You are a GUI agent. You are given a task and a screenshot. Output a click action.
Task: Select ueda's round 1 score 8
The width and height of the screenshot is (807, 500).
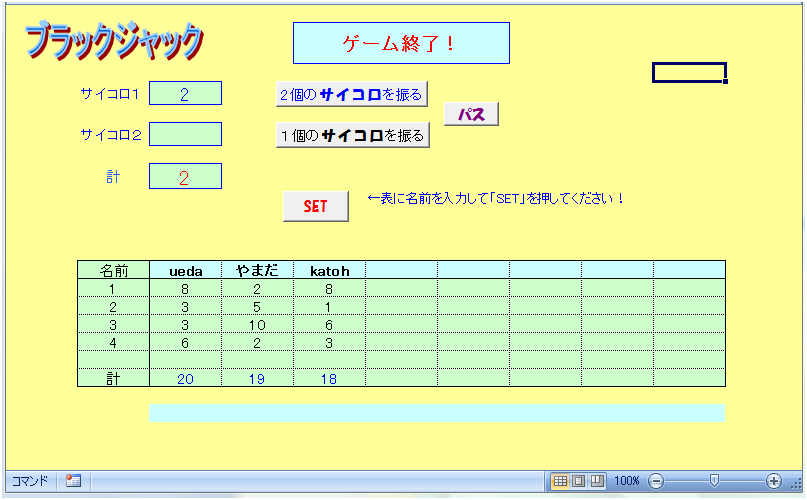[185, 288]
